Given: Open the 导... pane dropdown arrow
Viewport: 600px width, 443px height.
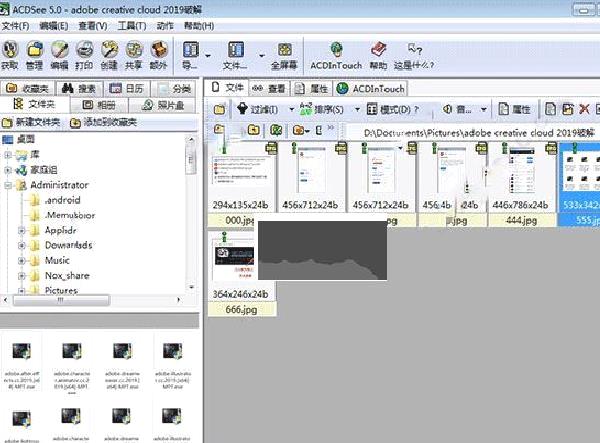Looking at the screenshot, I should coord(208,56).
